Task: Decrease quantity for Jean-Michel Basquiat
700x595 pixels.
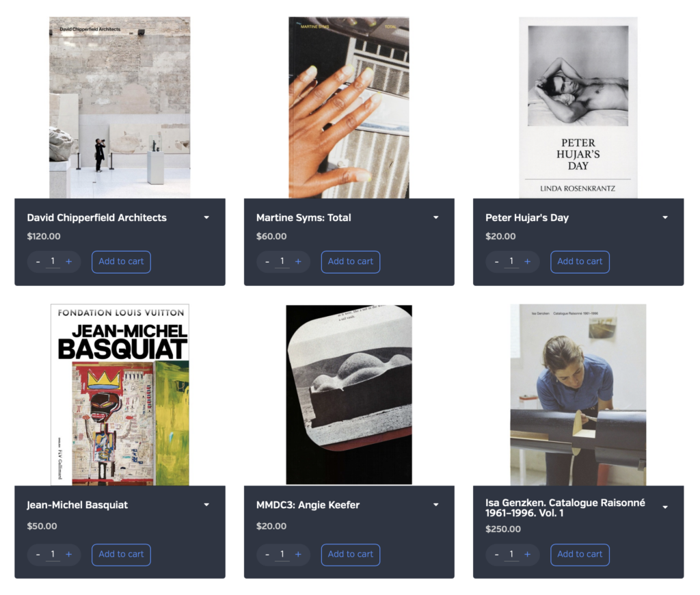Action: point(38,555)
